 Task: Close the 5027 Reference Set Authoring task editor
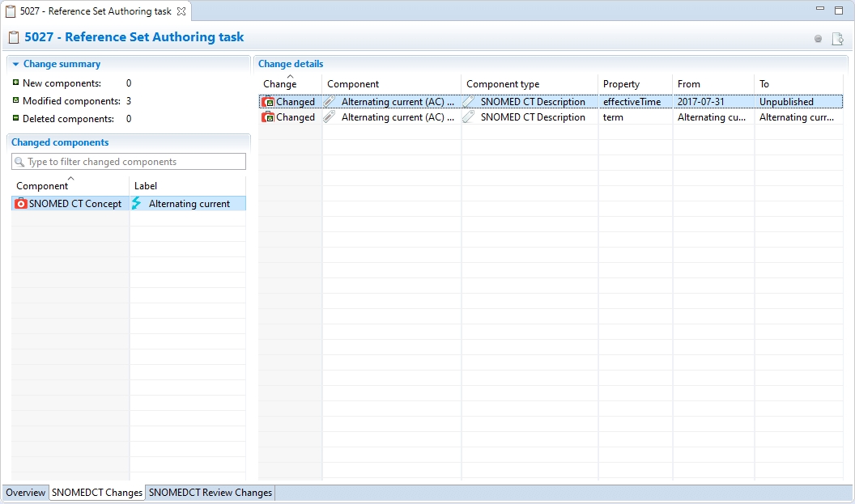181,11
